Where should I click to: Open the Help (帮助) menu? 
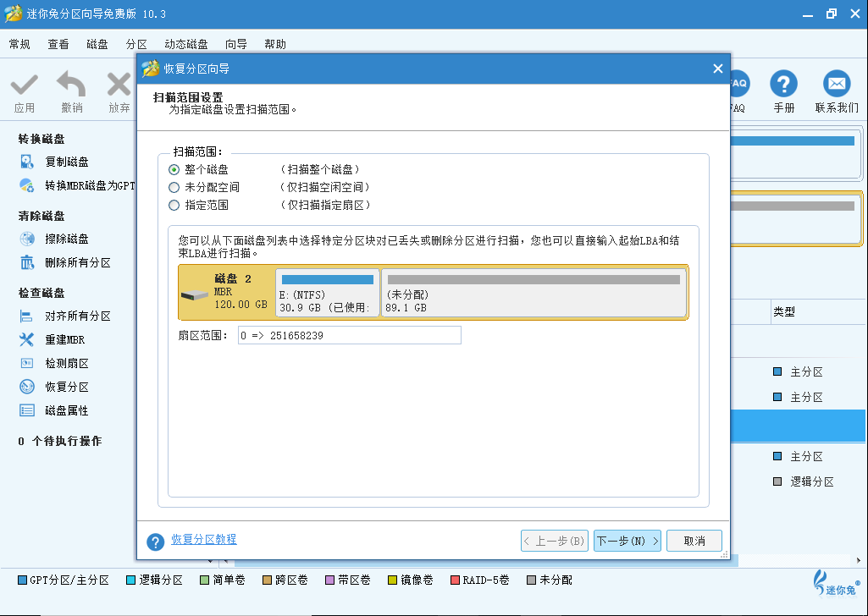pos(275,44)
